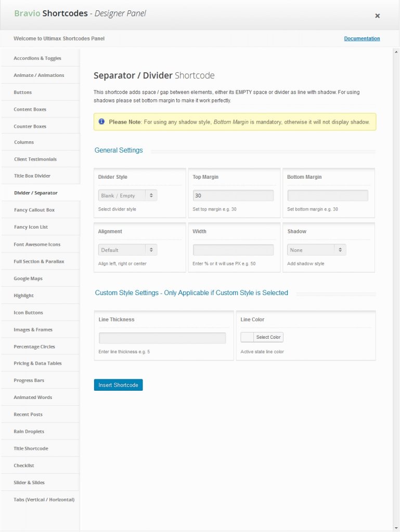Close the Designer Panel with the X icon
400x532 pixels.
point(378,16)
